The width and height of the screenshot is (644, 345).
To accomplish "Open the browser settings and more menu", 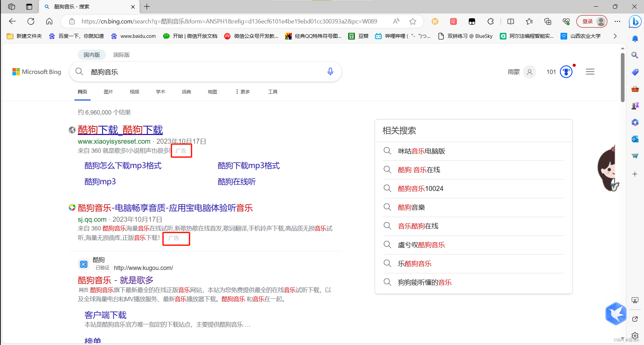I will (x=618, y=21).
